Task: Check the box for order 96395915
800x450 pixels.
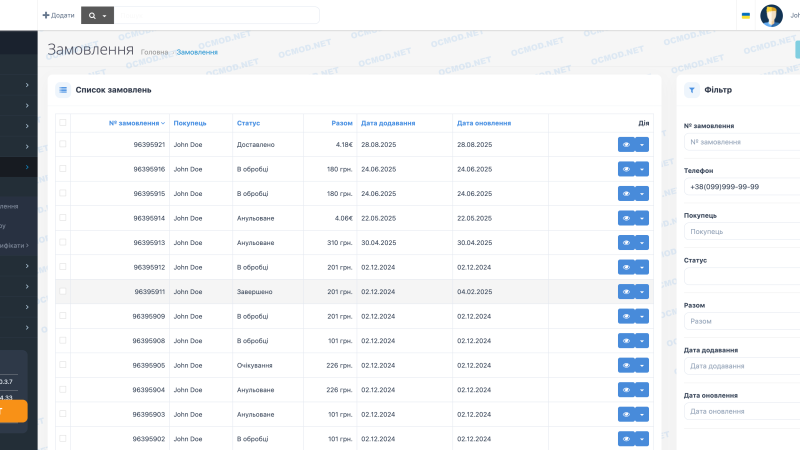Action: point(63,193)
